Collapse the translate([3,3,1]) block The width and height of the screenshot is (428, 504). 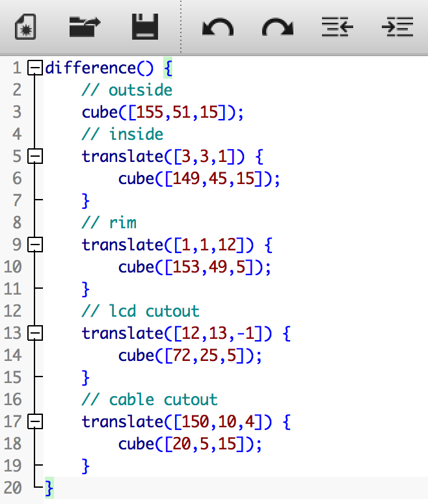coord(34,156)
